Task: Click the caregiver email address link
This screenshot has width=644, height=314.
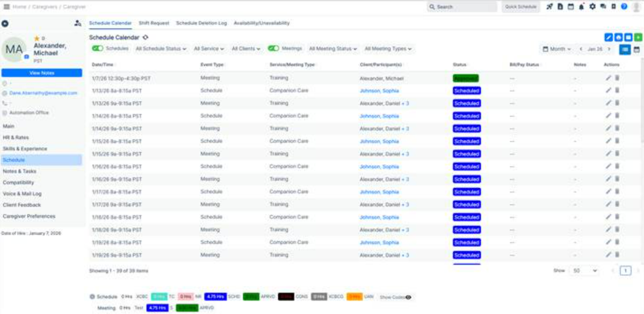Action: point(43,93)
